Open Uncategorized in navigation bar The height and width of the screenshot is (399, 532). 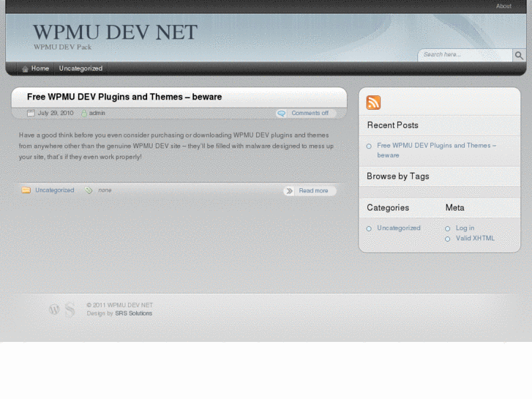80,69
